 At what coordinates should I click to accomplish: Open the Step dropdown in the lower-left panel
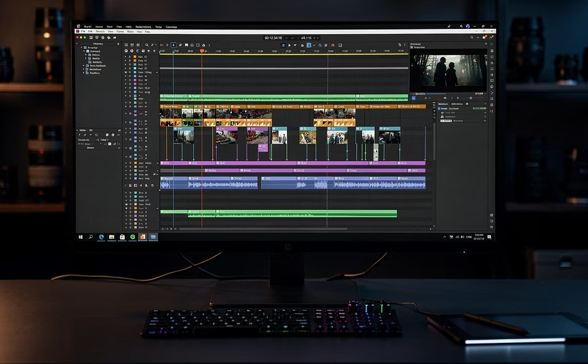point(104,140)
